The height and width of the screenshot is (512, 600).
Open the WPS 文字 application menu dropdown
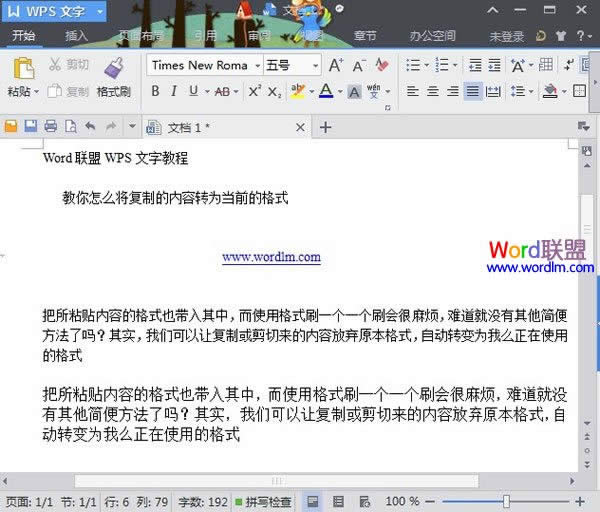(x=101, y=12)
